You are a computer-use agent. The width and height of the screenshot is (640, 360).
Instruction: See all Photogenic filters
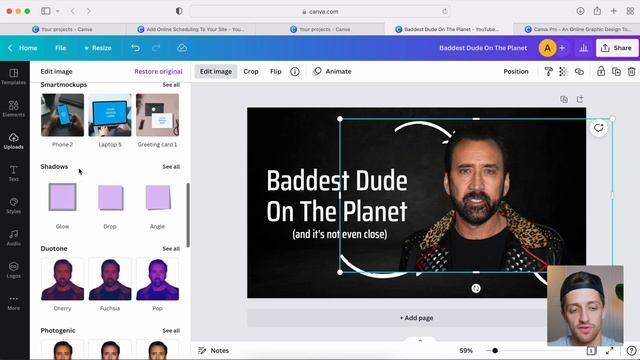point(171,331)
